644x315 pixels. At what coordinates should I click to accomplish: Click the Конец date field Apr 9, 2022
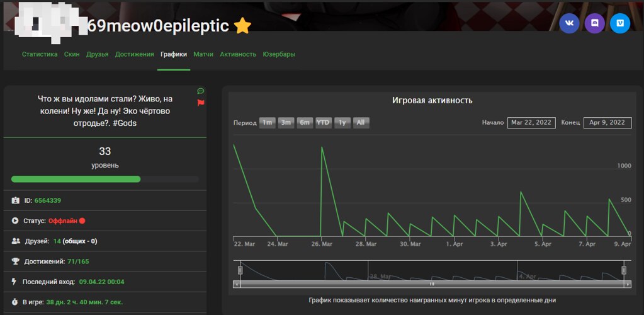(607, 122)
